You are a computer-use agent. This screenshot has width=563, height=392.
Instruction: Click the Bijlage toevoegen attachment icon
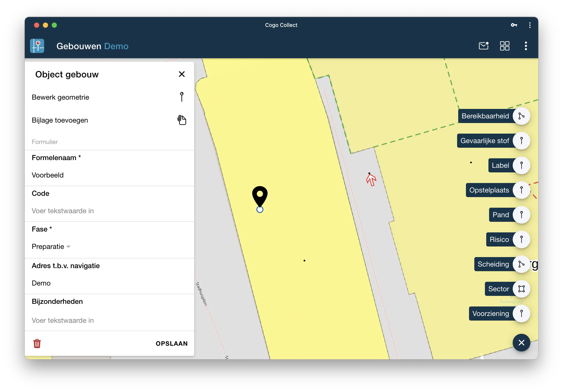[182, 120]
